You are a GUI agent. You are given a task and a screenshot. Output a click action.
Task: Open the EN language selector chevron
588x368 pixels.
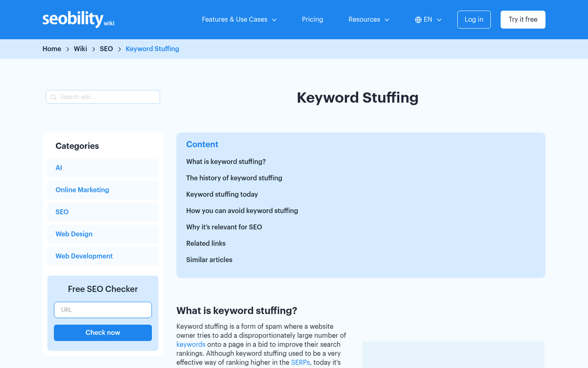(439, 20)
